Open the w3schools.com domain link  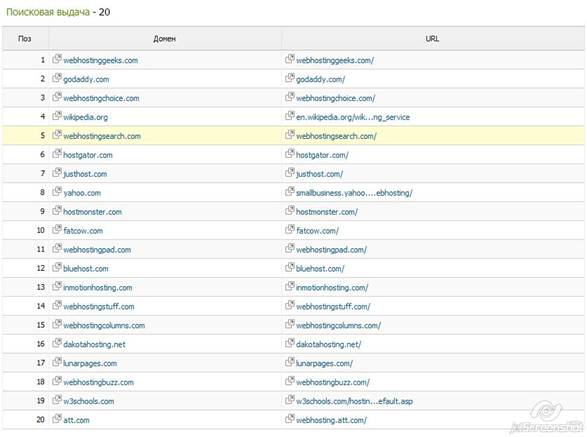tap(88, 401)
